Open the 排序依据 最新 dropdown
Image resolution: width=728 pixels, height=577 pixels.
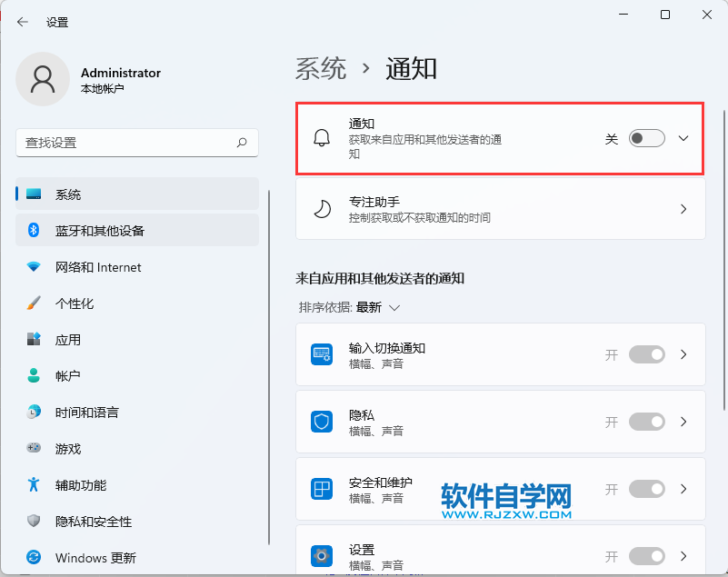[x=376, y=307]
